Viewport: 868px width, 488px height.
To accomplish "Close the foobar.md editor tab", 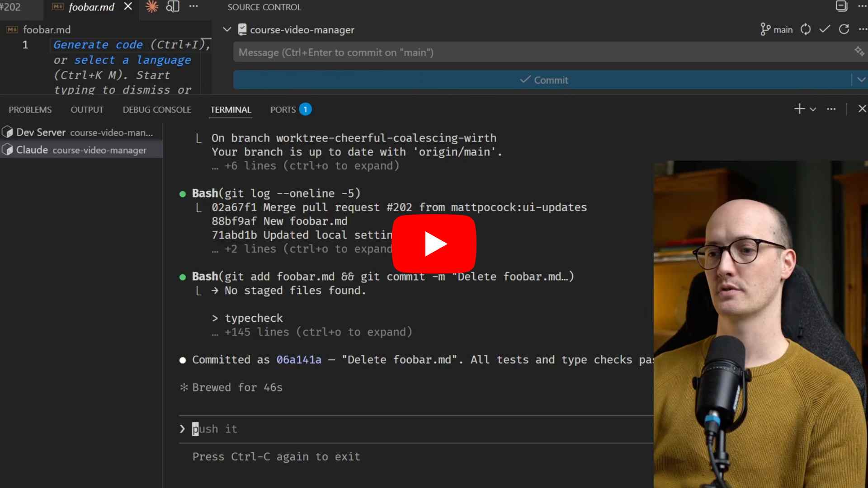I will point(128,7).
